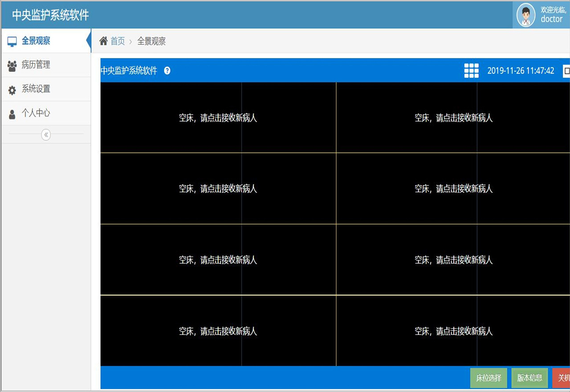The width and height of the screenshot is (570, 392).
Task: Click the red 关机 button
Action: click(562, 378)
